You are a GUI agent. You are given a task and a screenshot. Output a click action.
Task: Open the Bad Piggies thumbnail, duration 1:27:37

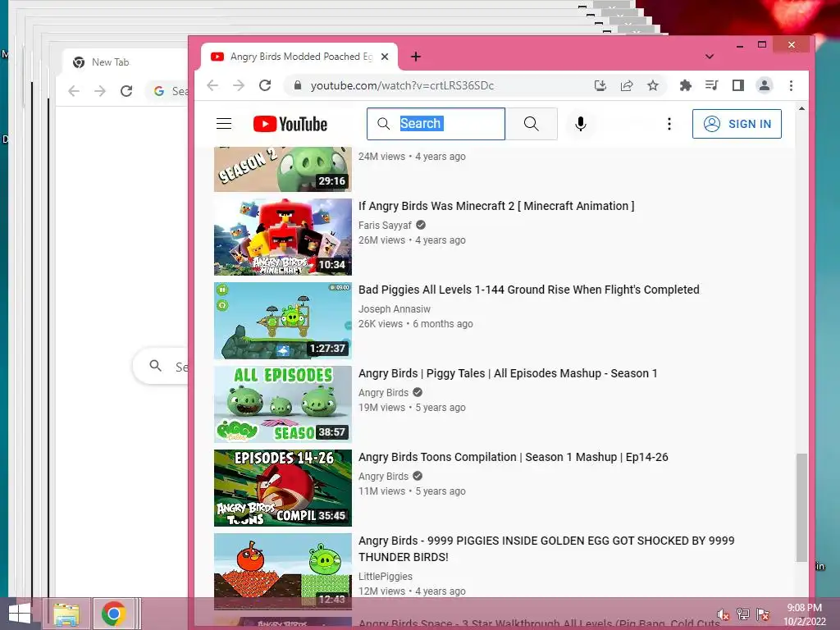point(283,321)
